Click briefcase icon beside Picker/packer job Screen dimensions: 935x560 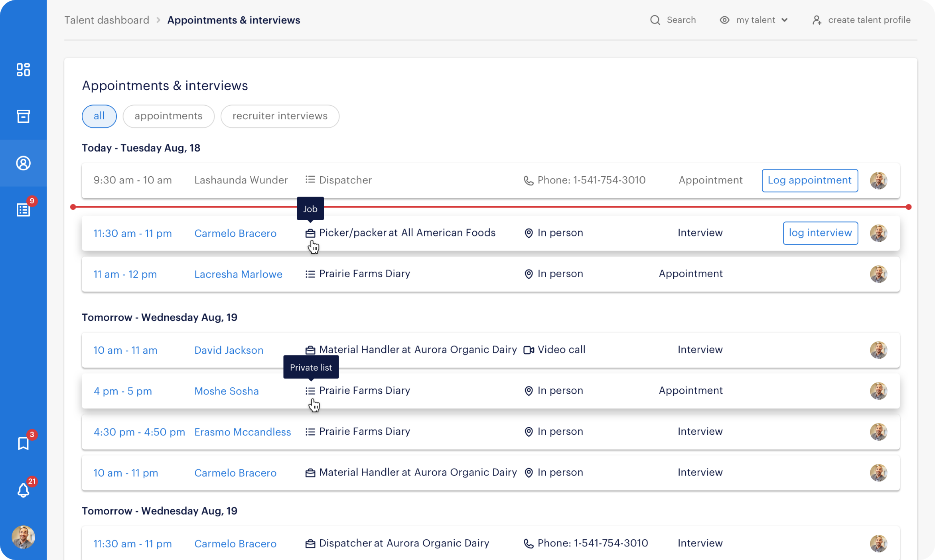coord(310,233)
